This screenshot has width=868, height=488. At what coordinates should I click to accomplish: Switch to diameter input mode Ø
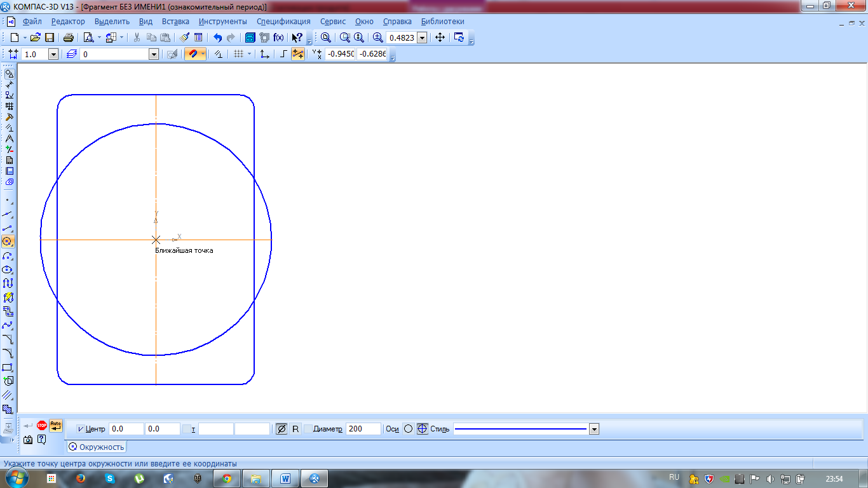pos(282,429)
